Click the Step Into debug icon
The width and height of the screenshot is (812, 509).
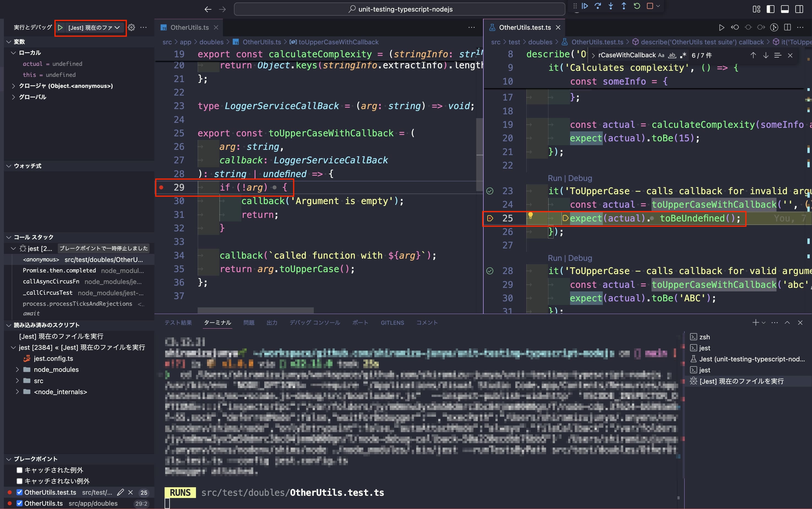pyautogui.click(x=611, y=6)
